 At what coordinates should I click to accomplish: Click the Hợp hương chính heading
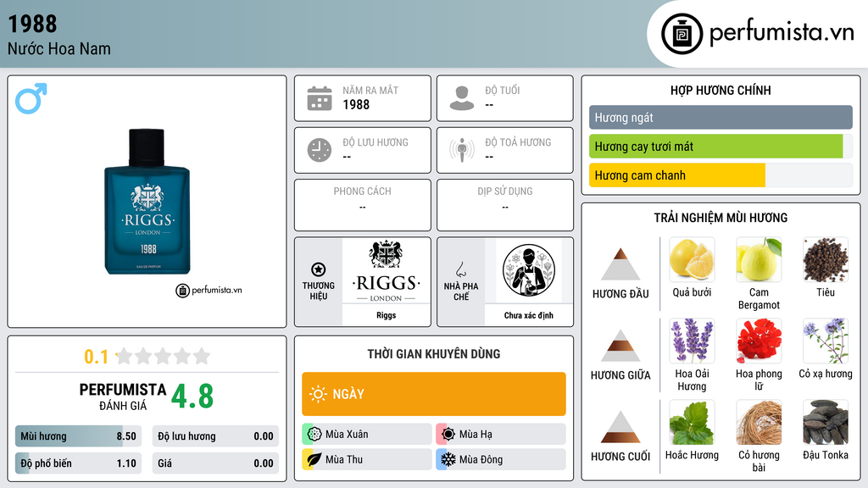click(721, 90)
